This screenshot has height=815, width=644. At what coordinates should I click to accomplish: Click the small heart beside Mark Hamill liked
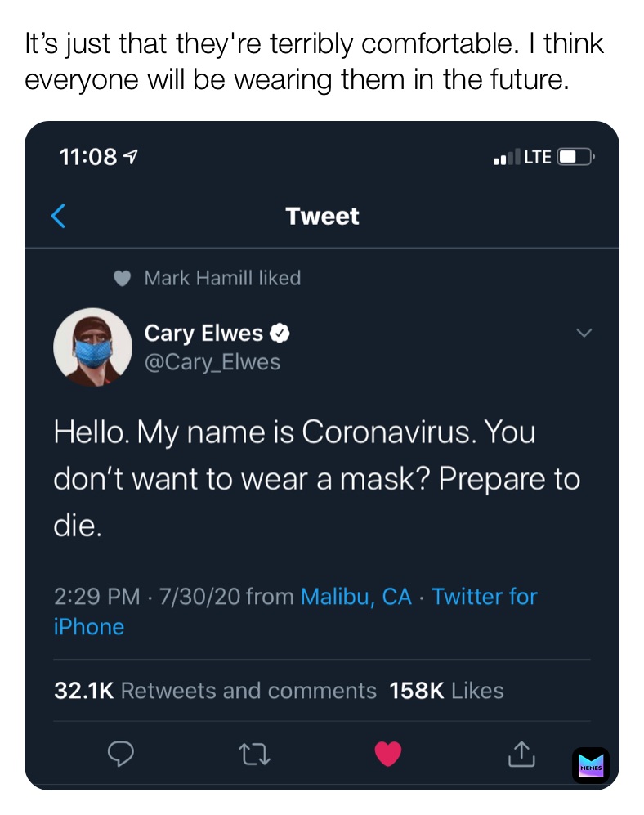[x=122, y=279]
